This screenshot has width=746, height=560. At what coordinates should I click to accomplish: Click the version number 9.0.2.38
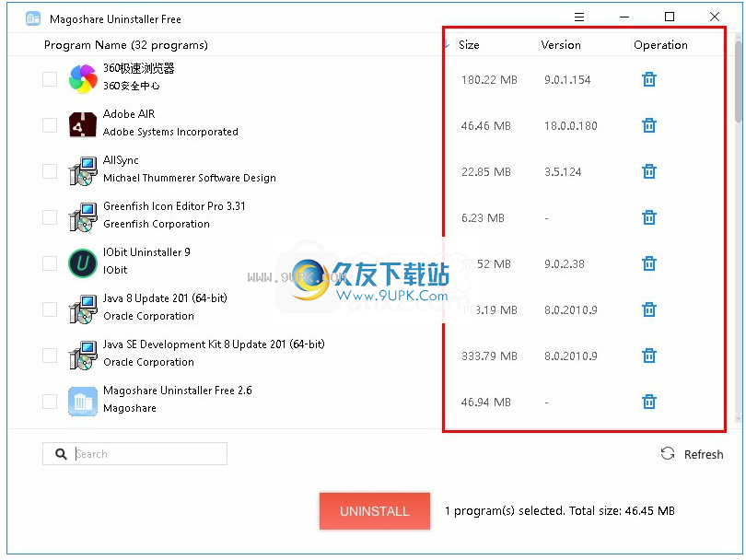click(565, 263)
